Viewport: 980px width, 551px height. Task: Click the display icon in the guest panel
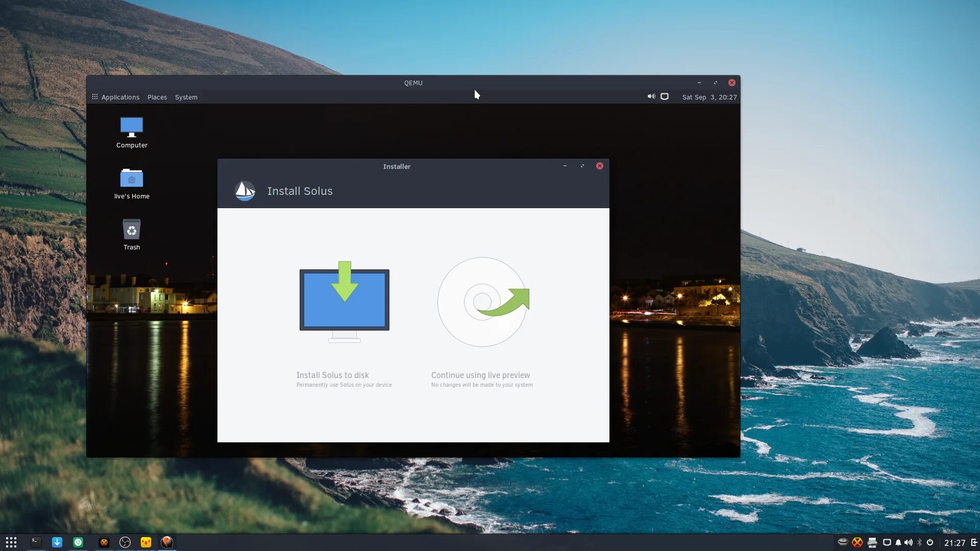(x=665, y=96)
